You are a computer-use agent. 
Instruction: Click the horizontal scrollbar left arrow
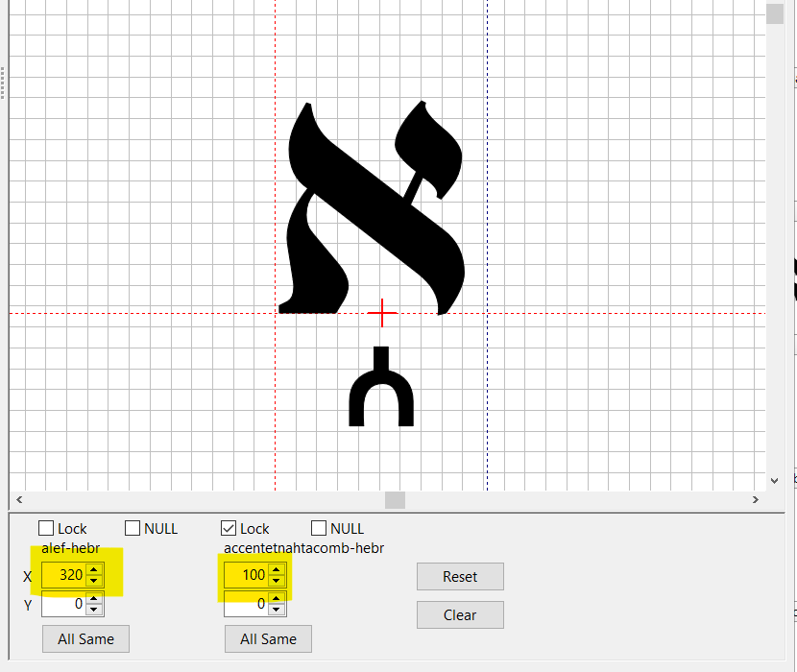[19, 499]
